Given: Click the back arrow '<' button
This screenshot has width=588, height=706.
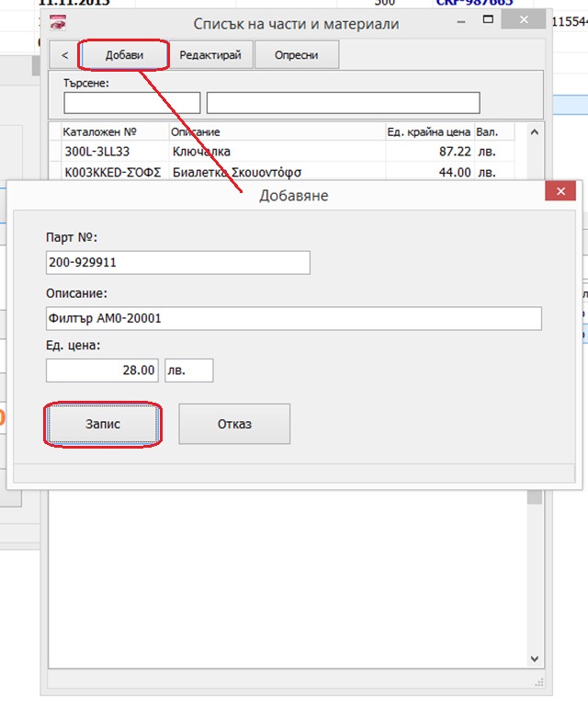Looking at the screenshot, I should 64,55.
